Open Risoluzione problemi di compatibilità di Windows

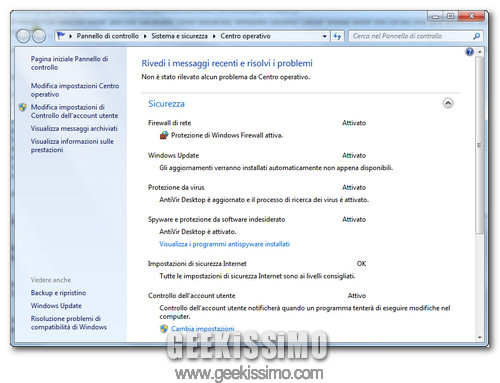tap(69, 323)
